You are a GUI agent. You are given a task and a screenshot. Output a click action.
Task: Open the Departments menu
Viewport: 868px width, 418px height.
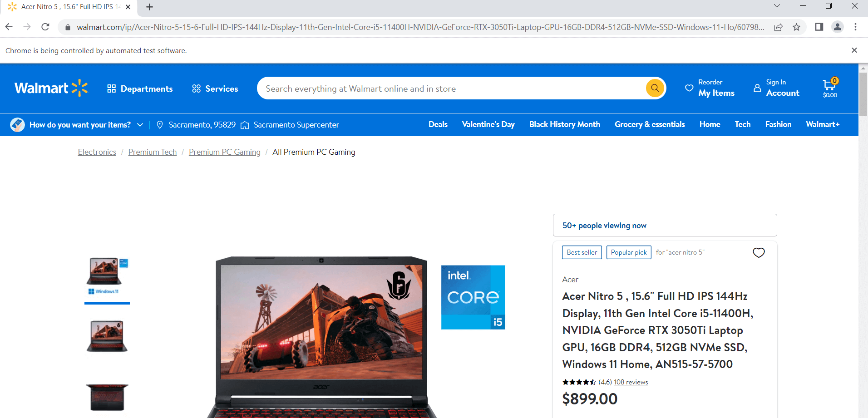pos(140,89)
